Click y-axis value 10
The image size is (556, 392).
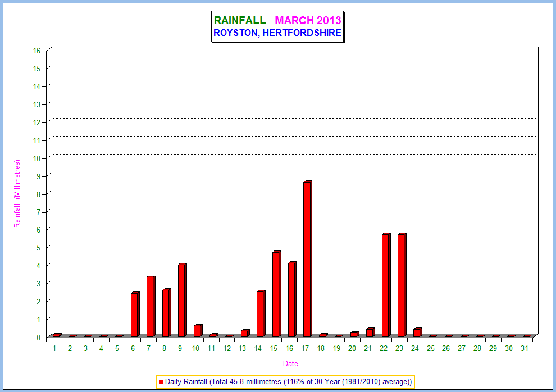point(37,158)
